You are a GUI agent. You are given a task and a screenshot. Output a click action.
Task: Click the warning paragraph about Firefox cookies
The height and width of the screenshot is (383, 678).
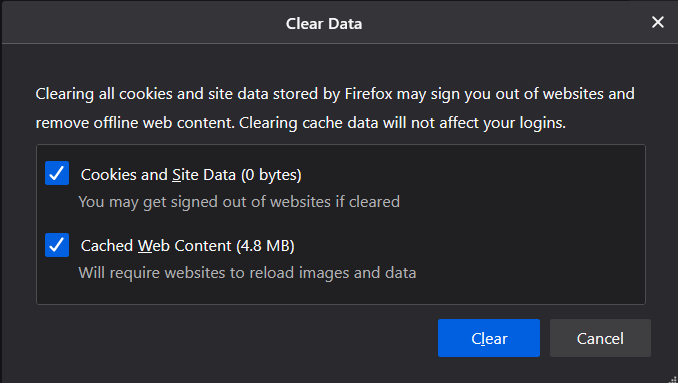(x=335, y=108)
